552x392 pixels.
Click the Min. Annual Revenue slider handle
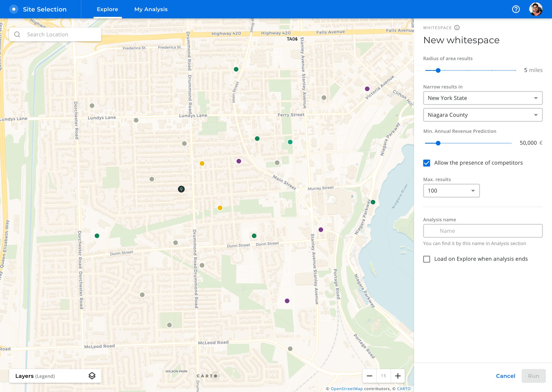point(438,143)
